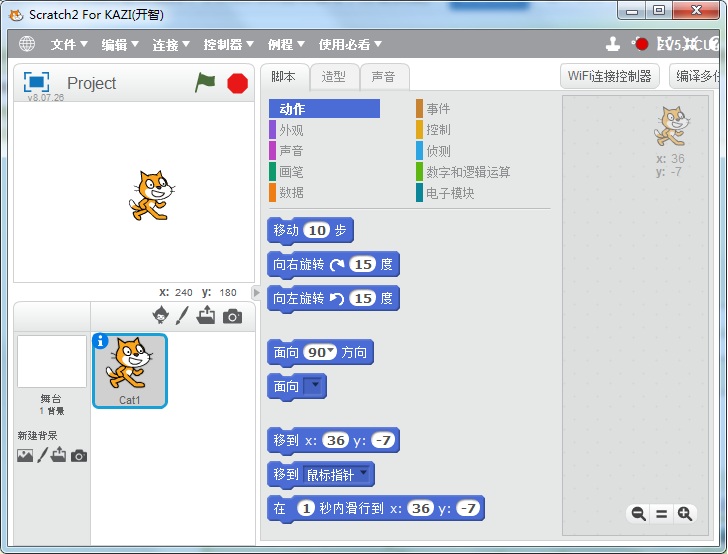728x554 pixels.
Task: Open 文件 menu
Action: pos(69,45)
